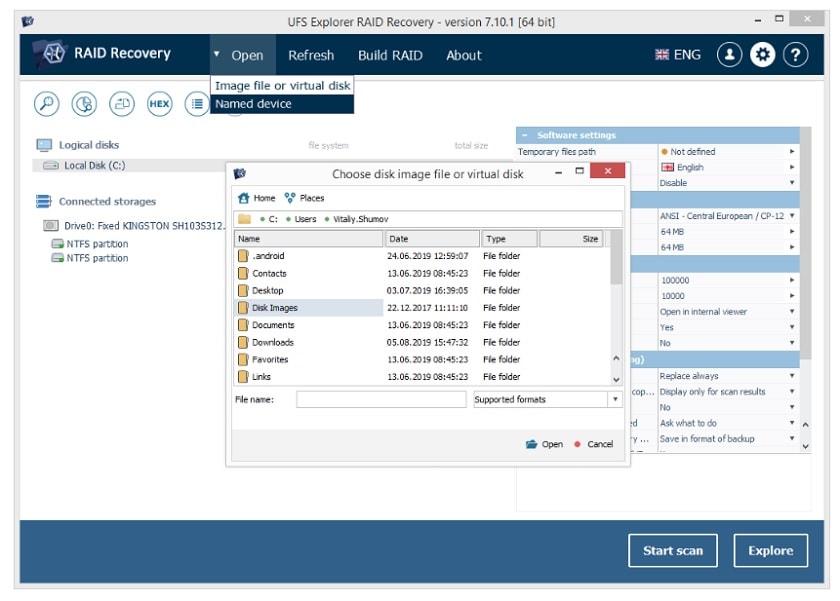The image size is (840, 601).
Task: Collapse the Software settings section
Action: pos(525,135)
